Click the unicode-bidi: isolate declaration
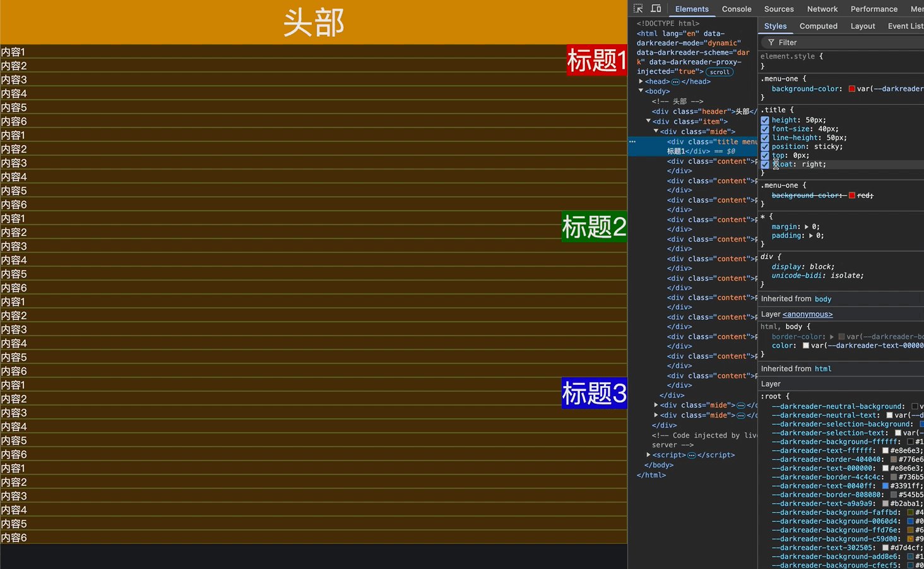 tap(817, 276)
